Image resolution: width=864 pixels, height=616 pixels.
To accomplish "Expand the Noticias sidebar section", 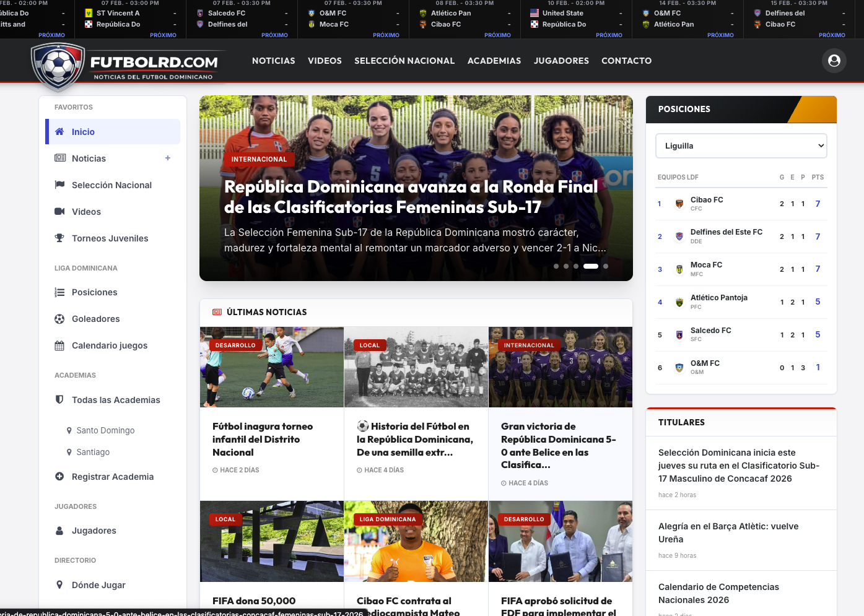I will (x=167, y=158).
